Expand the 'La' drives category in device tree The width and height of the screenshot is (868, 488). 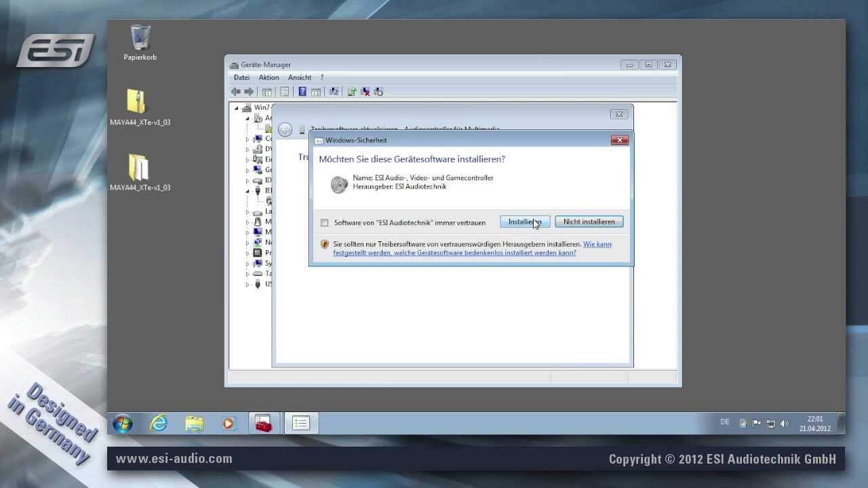click(248, 212)
